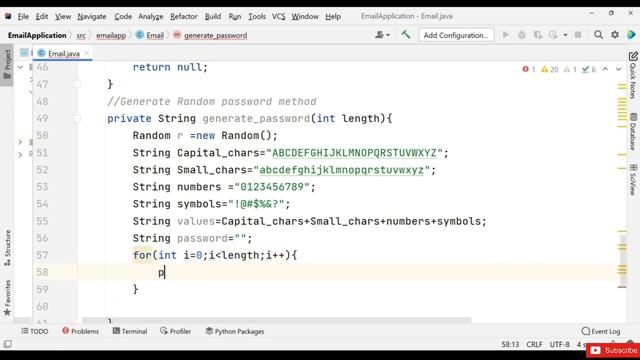Image resolution: width=640 pixels, height=360 pixels.
Task: Expand the run options dropdown arrow
Action: click(565, 35)
